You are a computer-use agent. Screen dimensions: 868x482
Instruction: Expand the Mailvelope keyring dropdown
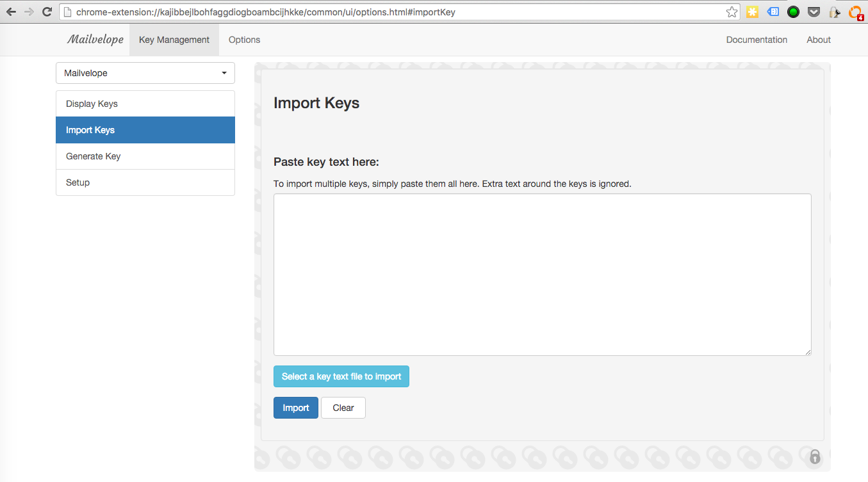coord(145,73)
